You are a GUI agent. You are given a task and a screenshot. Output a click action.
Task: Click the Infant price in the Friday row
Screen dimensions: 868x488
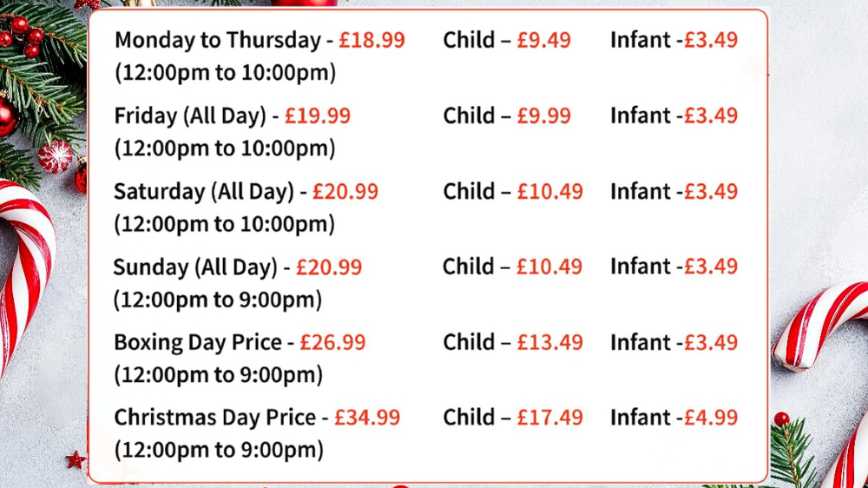click(710, 115)
